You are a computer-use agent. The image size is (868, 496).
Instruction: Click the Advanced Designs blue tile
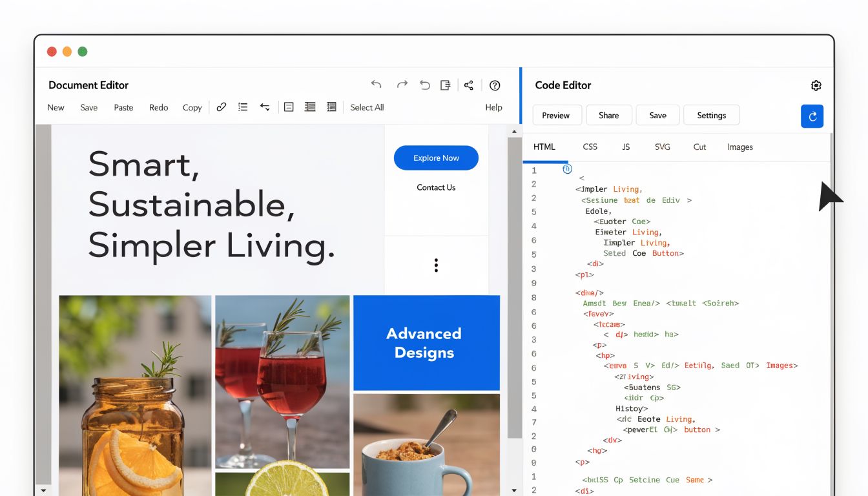click(x=426, y=343)
